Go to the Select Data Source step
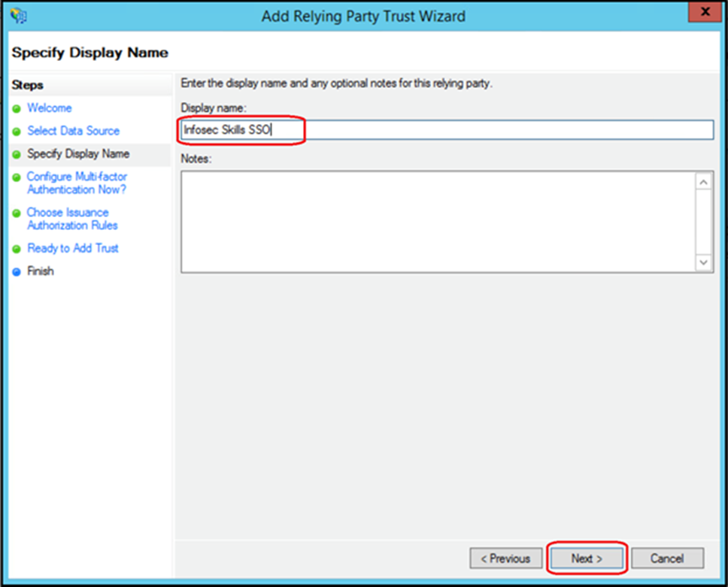728x587 pixels. coord(73,131)
